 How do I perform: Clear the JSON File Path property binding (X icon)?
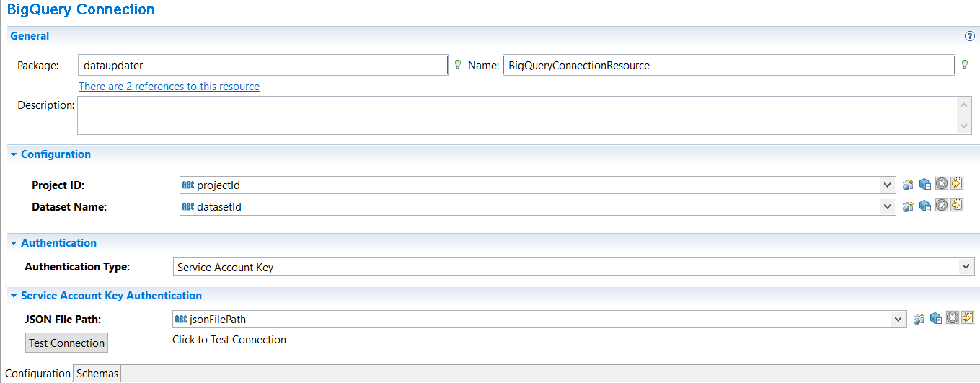(952, 317)
